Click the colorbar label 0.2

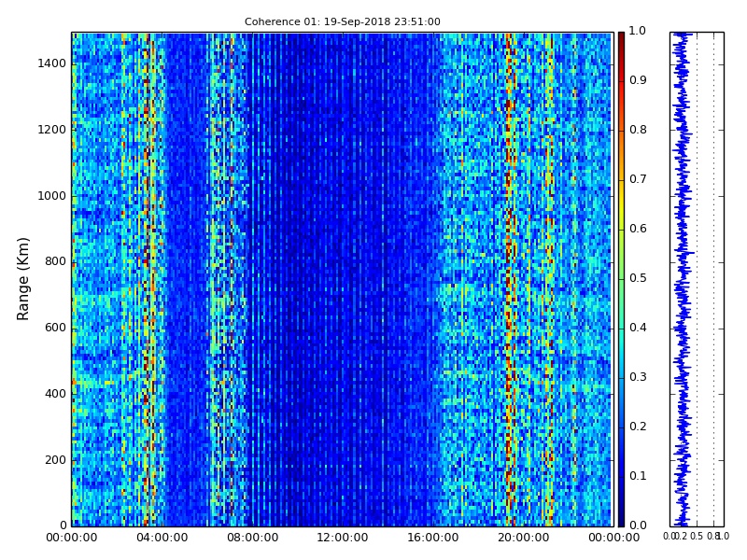(638, 427)
